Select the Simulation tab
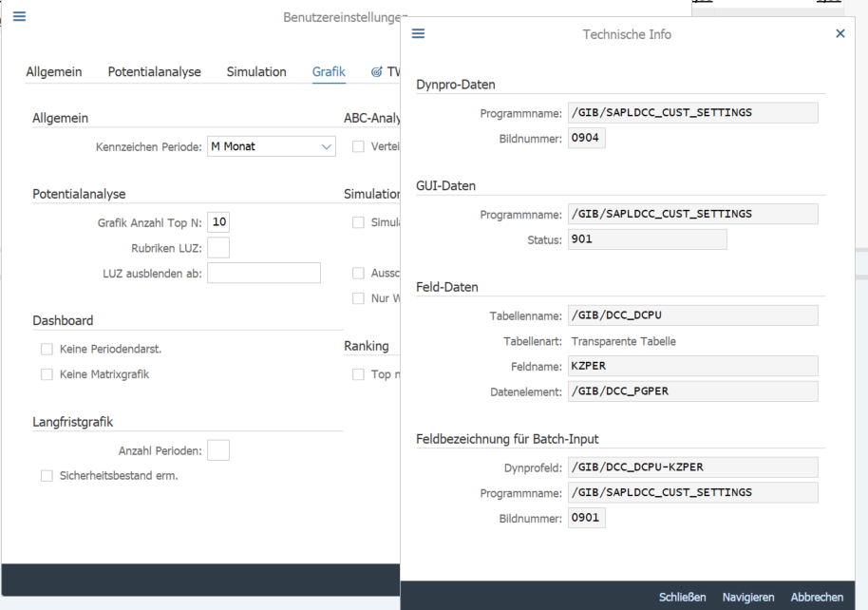The width and height of the screenshot is (868, 610). 256,72
